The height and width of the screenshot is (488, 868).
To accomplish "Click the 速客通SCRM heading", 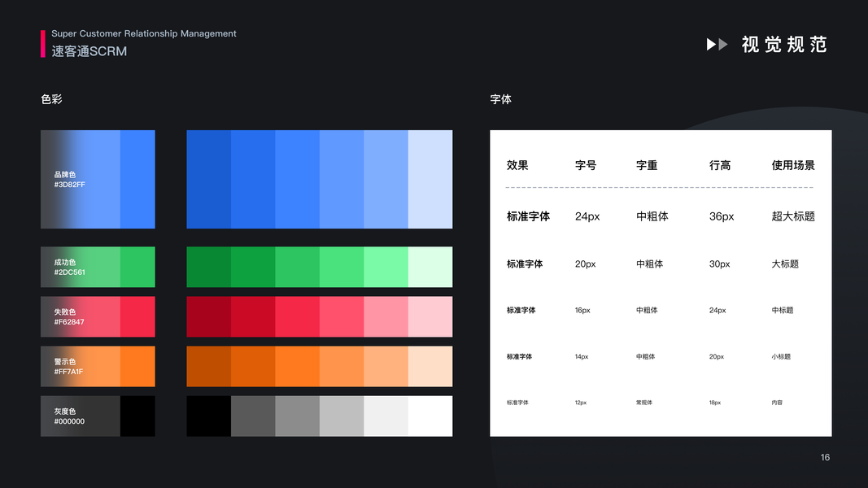I will tap(89, 51).
